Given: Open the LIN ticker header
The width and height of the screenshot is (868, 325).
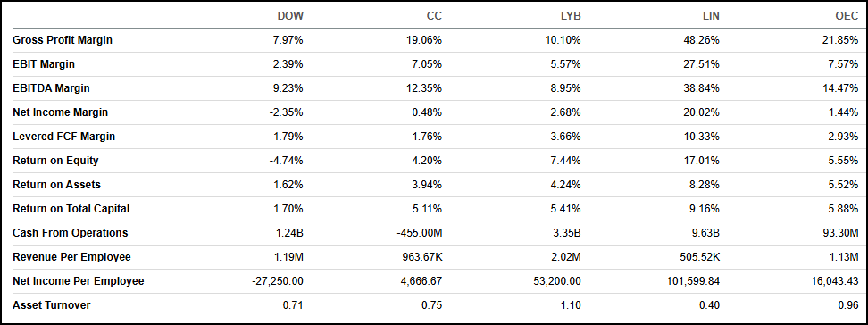Looking at the screenshot, I should [x=711, y=16].
